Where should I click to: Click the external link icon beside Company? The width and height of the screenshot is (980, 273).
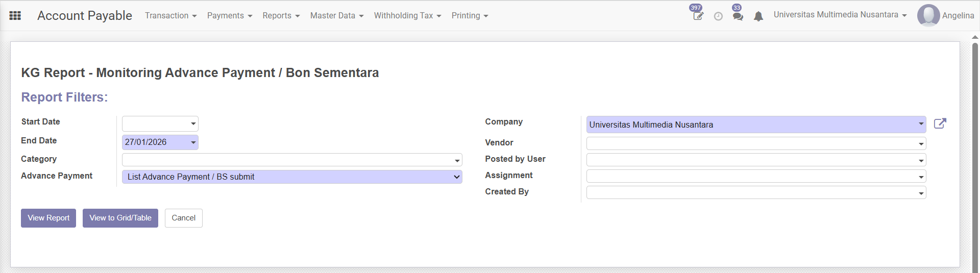(x=940, y=123)
